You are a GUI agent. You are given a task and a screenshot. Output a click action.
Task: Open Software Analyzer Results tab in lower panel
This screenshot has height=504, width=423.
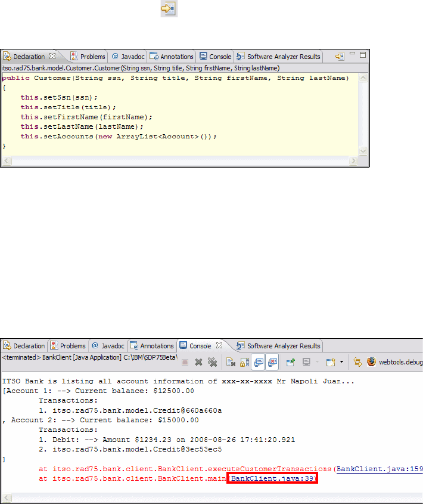tap(278, 346)
